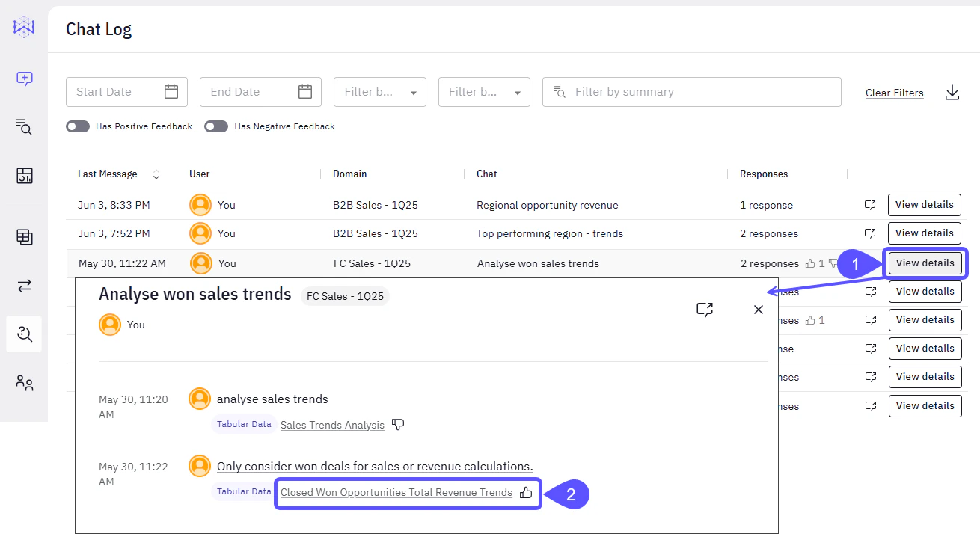980x534 pixels.
Task: Open the first Filter by dropdown
Action: tap(379, 91)
